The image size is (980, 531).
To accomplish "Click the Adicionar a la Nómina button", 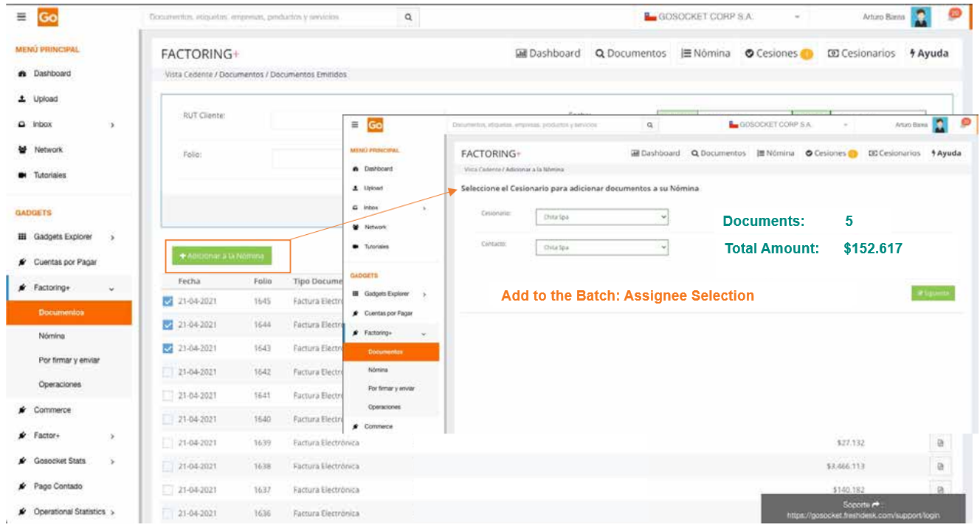I will point(221,256).
